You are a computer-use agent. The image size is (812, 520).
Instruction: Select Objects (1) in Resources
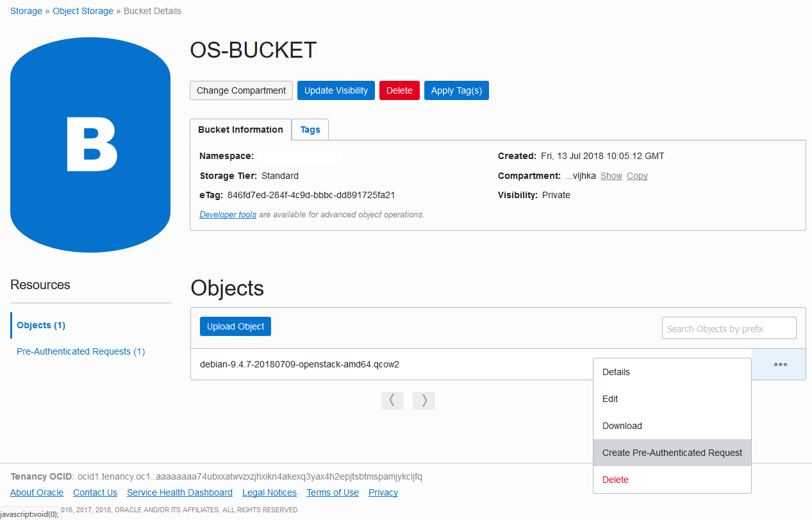[x=41, y=325]
